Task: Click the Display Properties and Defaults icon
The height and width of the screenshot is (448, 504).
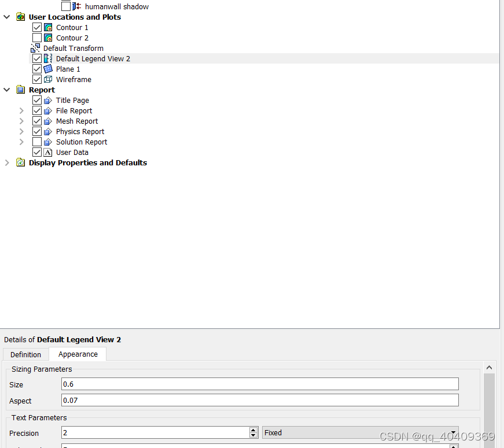Action: click(21, 162)
